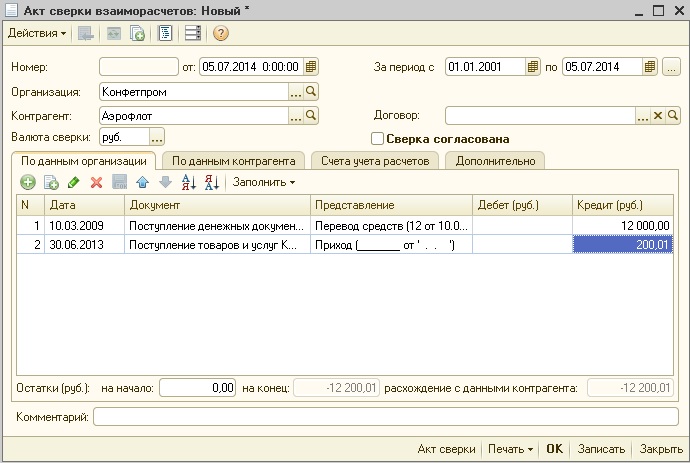Viewport: 690px width, 463px height.
Task: Click the empty Договор input field
Action: (540, 116)
